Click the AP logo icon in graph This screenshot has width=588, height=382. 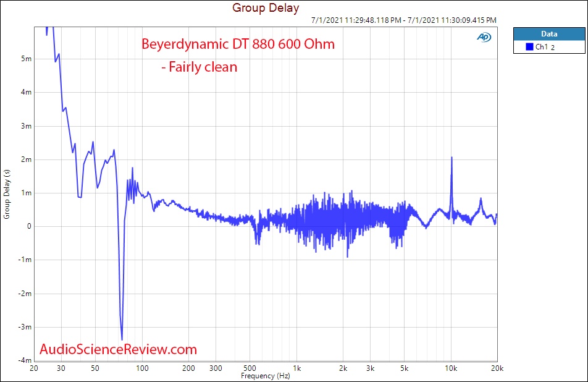click(x=484, y=37)
